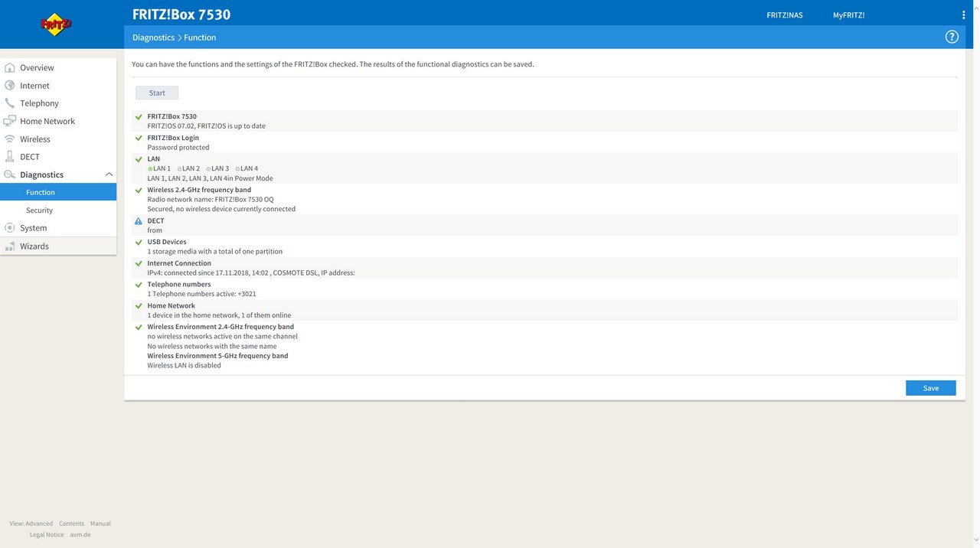Click the LAN Power Mode status text
980x548 pixels.
211,178
